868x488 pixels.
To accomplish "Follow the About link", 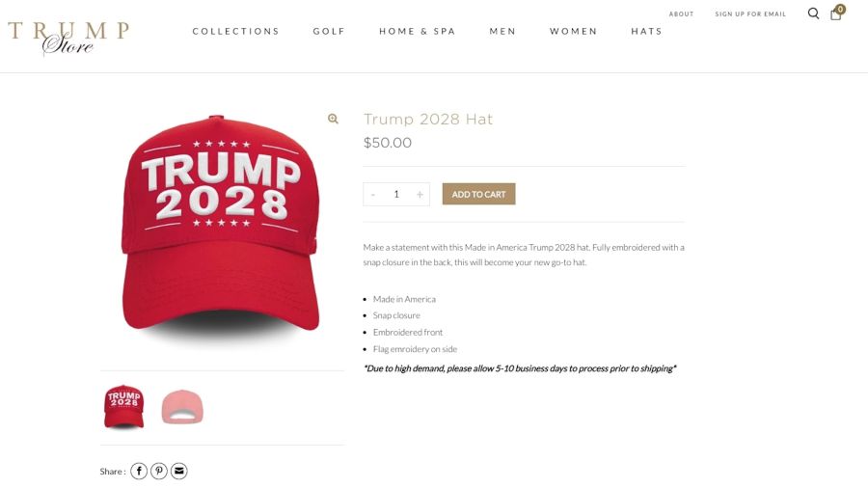I will (682, 14).
